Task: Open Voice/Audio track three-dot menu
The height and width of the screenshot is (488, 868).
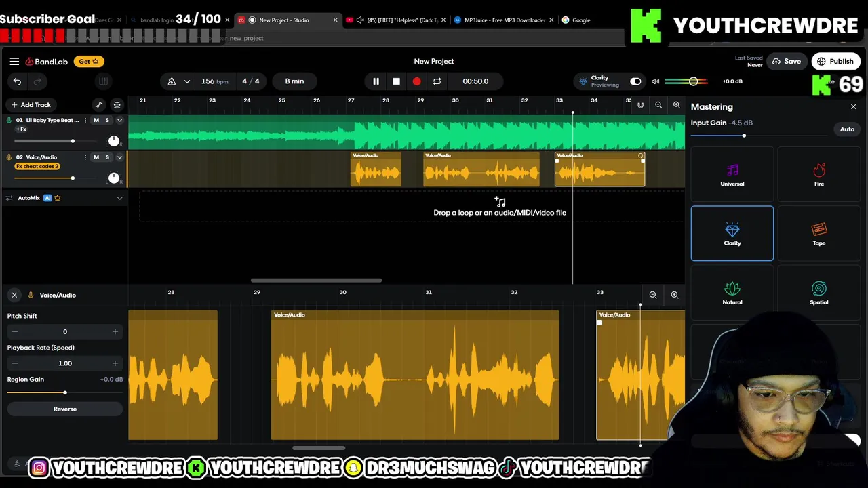Action: pos(85,157)
